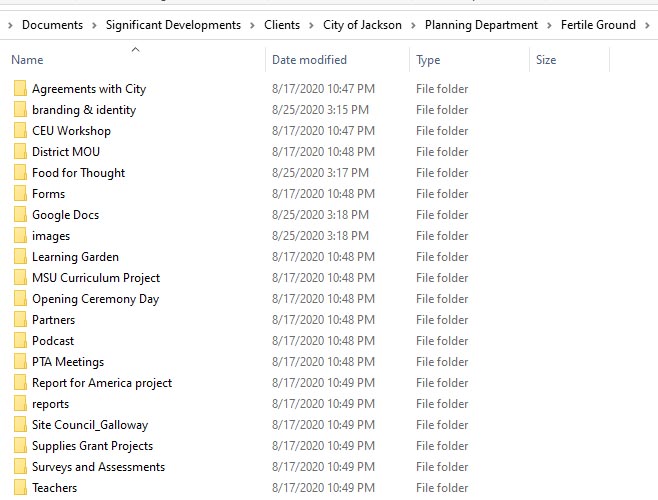Expand the chevron after Clients in breadcrumb
The width and height of the screenshot is (658, 500).
[x=311, y=26]
